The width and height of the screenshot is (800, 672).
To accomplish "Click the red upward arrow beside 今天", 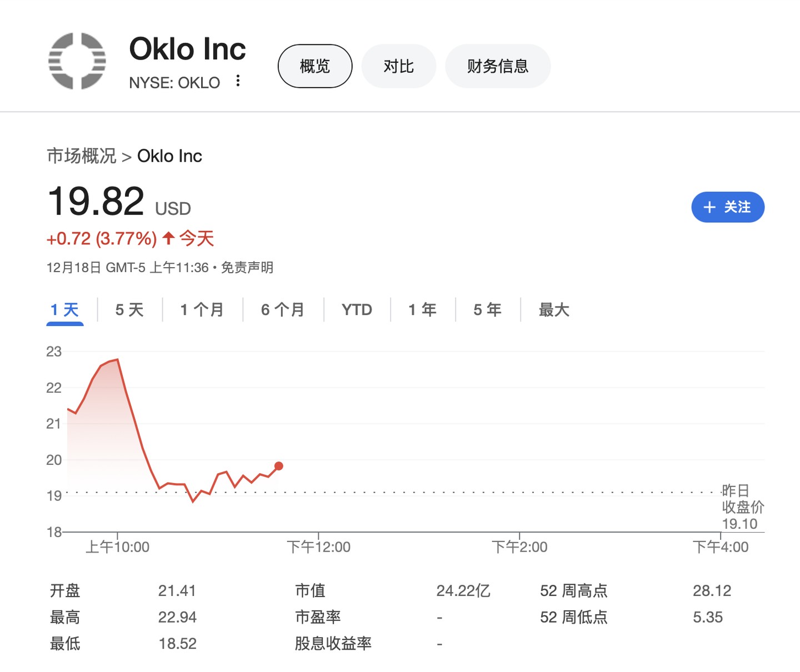I will (168, 239).
